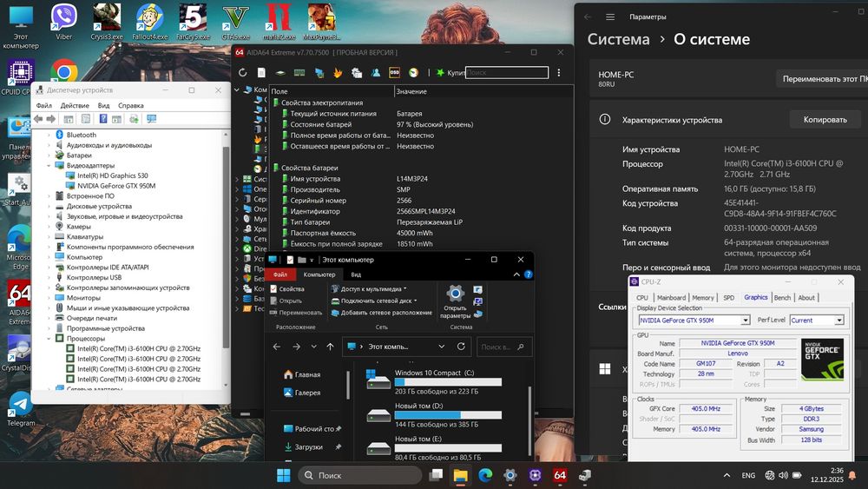
Task: Show hidden system tray icons chevron
Action: pos(727,475)
